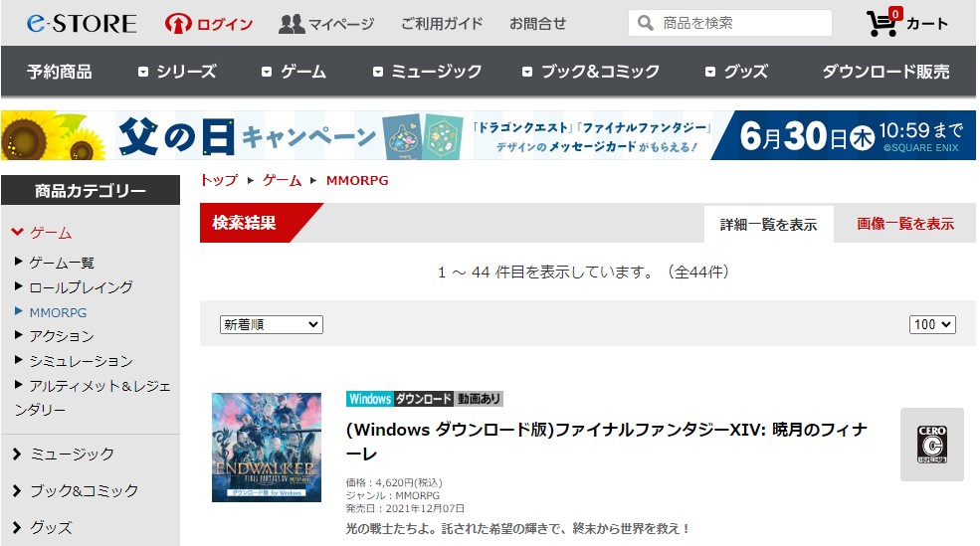Click the 検索結果 heading
The height and width of the screenshot is (546, 980).
pyautogui.click(x=245, y=223)
